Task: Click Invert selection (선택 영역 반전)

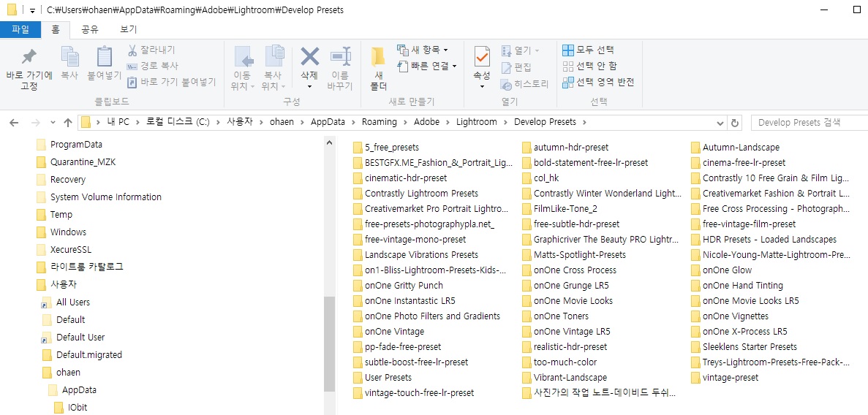Action: coord(598,83)
